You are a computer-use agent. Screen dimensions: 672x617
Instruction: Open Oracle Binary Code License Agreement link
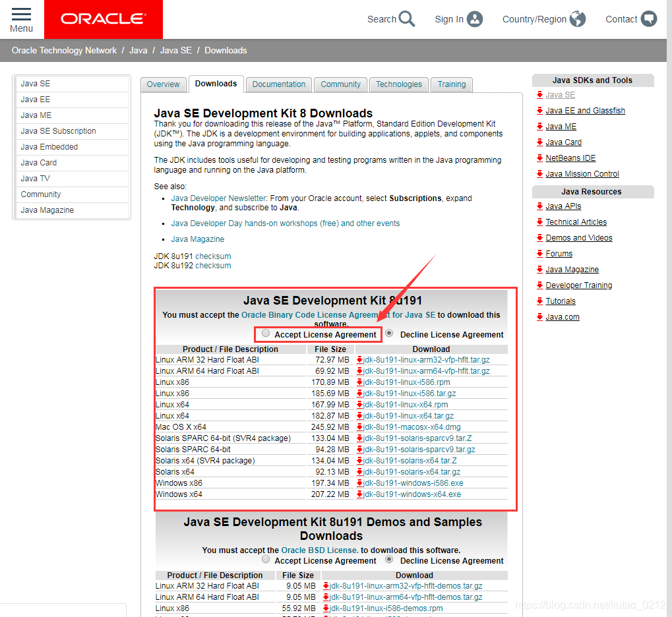pyautogui.click(x=338, y=315)
